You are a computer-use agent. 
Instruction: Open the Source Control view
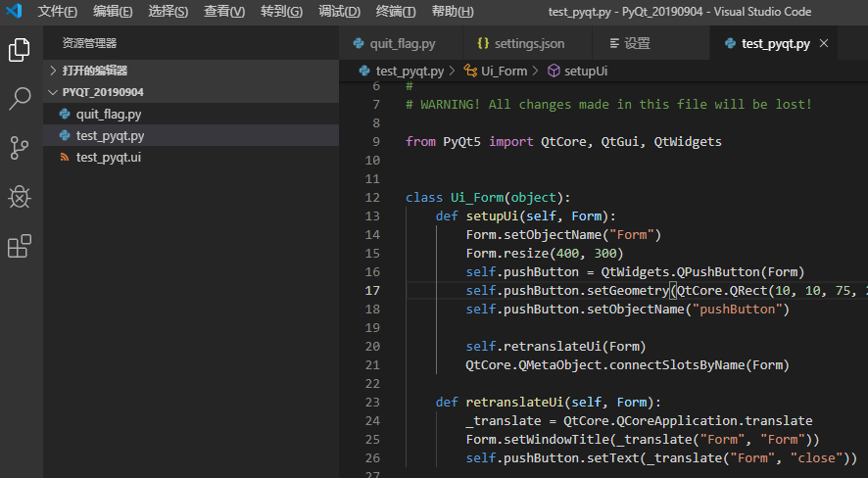point(20,148)
